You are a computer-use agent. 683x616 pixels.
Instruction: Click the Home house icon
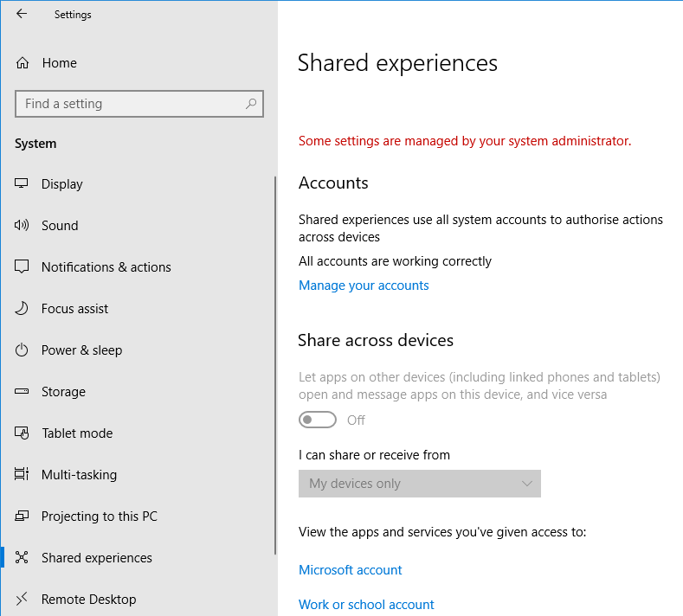tap(23, 63)
